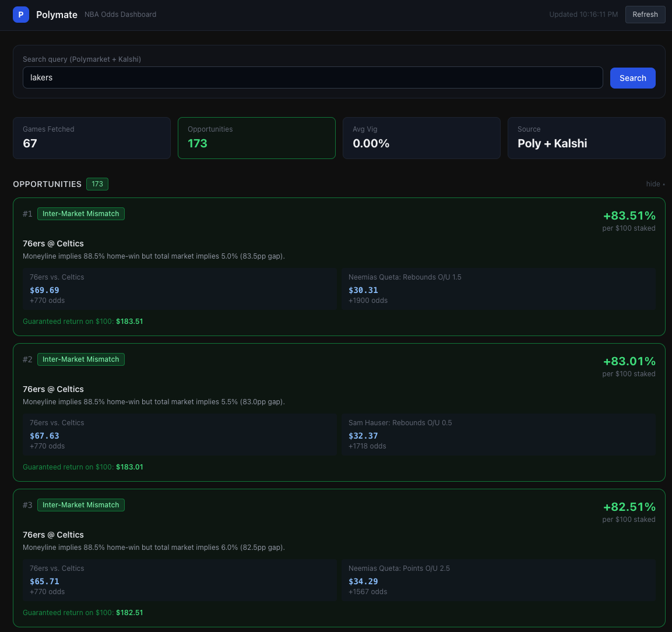
Task: Click the "173" badge next to OPPORTUNITIES
Action: 97,183
